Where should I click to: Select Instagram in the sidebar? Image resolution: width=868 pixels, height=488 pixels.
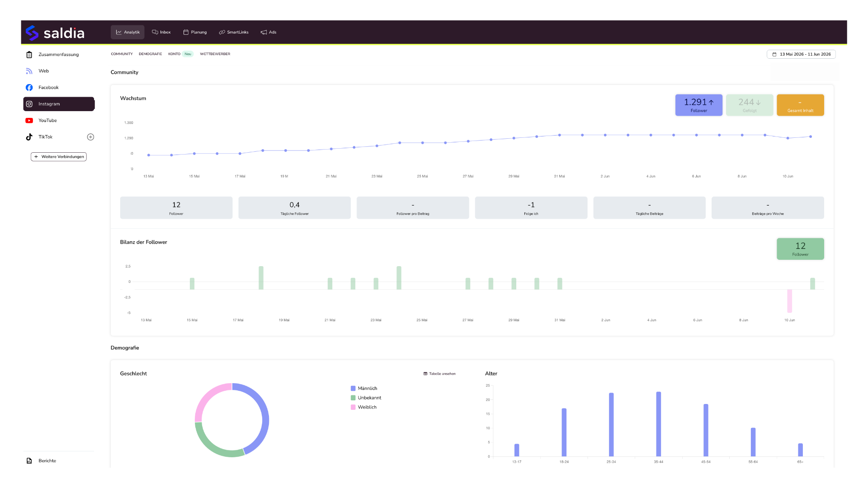59,104
